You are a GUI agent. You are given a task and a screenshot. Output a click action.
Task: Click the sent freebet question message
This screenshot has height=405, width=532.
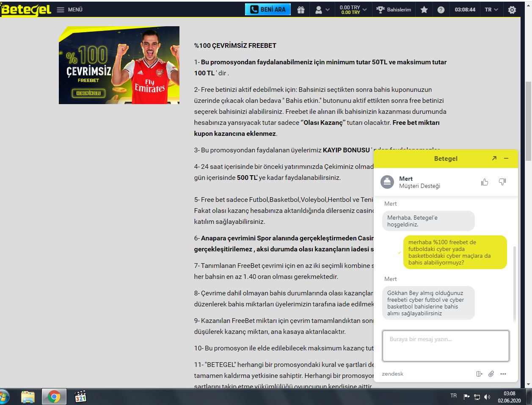coord(455,252)
